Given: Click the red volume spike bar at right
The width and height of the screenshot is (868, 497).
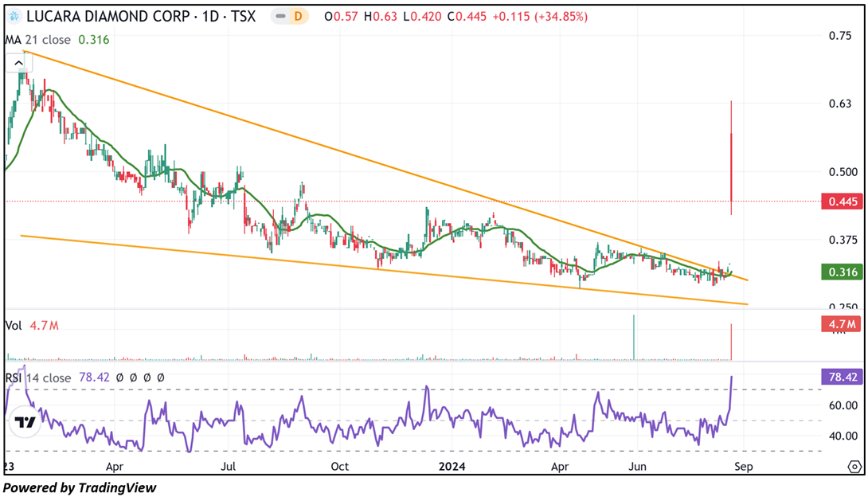Looking at the screenshot, I should pos(731,342).
